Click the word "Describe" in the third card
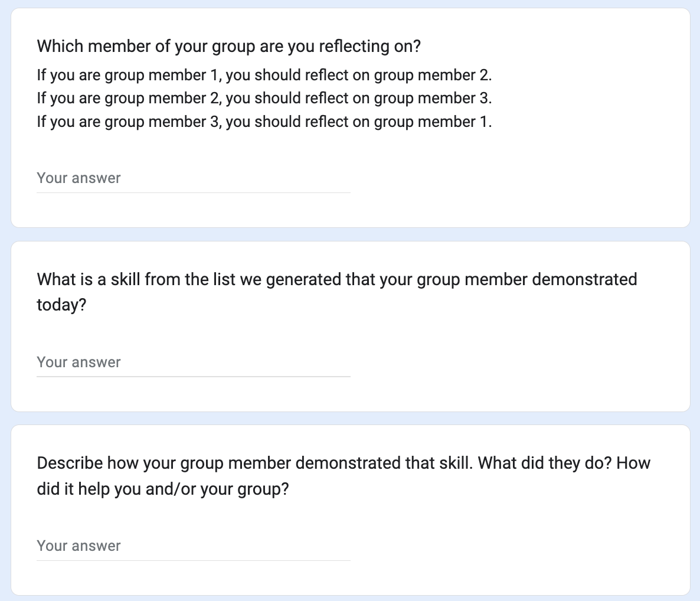 point(70,463)
